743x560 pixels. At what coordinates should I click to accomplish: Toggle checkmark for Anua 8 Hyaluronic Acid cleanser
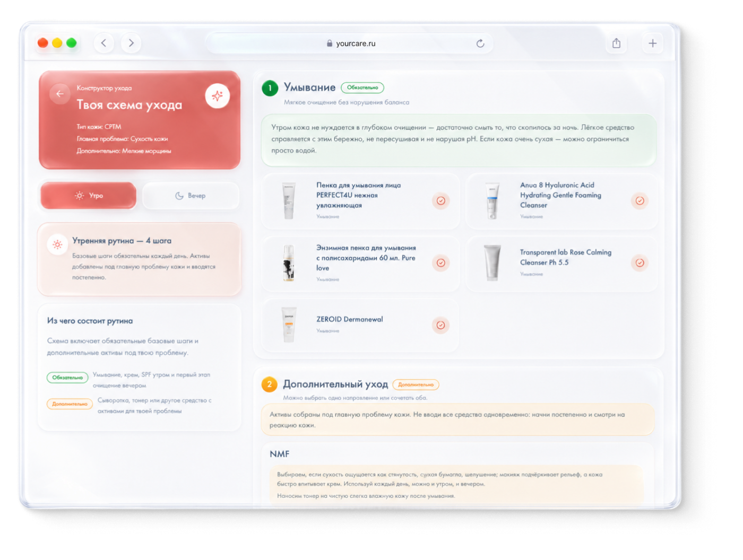[x=640, y=200]
